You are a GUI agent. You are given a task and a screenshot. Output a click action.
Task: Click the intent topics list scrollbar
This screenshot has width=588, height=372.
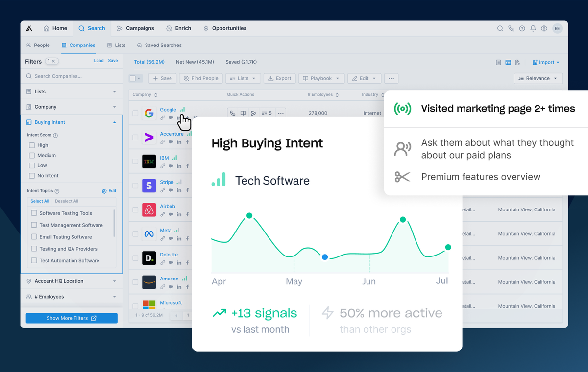point(114,223)
